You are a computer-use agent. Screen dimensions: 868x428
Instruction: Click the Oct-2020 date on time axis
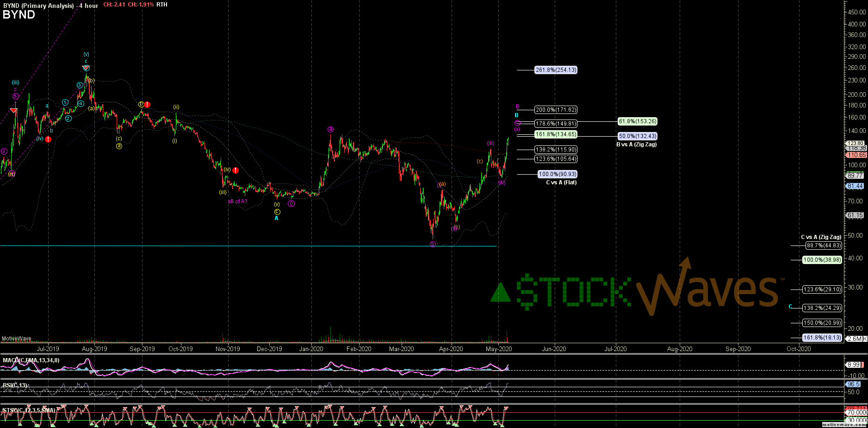click(799, 349)
